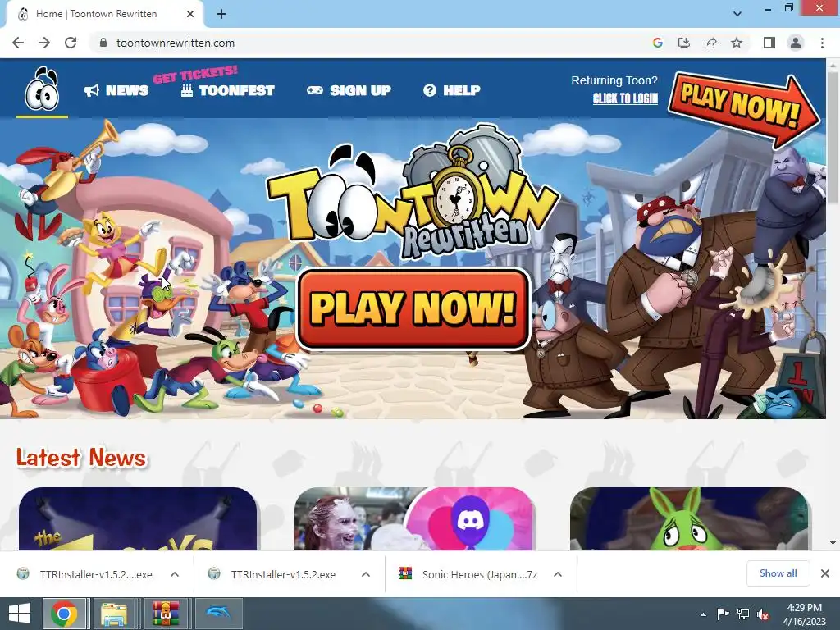Click the page scroll down arrow
The height and width of the screenshot is (630, 840).
833,543
